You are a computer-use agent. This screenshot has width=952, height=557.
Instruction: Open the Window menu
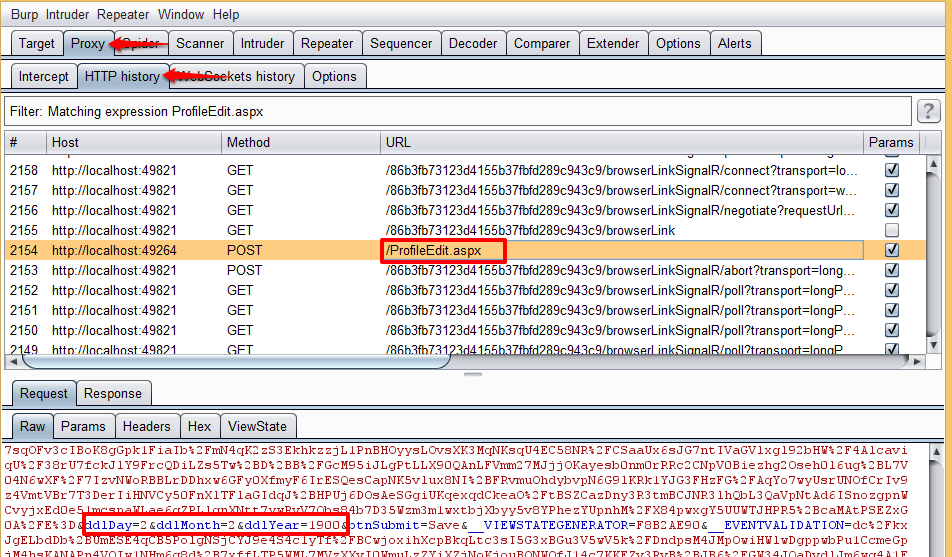tap(181, 15)
